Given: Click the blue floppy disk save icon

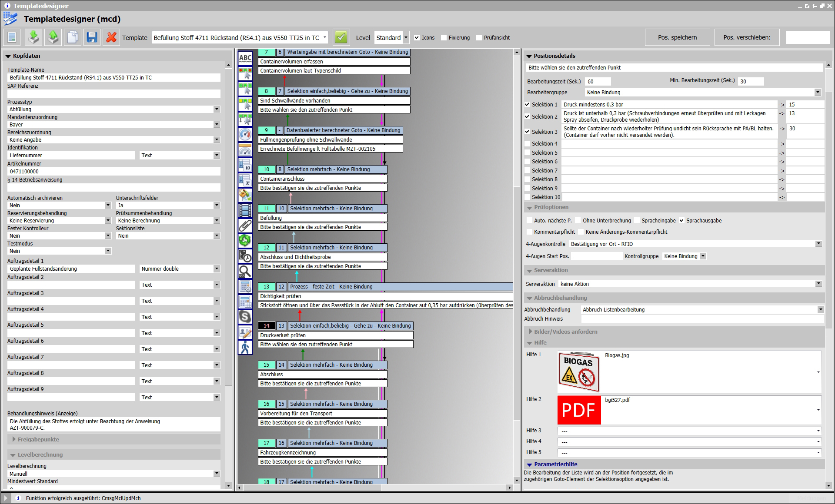Looking at the screenshot, I should click(92, 37).
